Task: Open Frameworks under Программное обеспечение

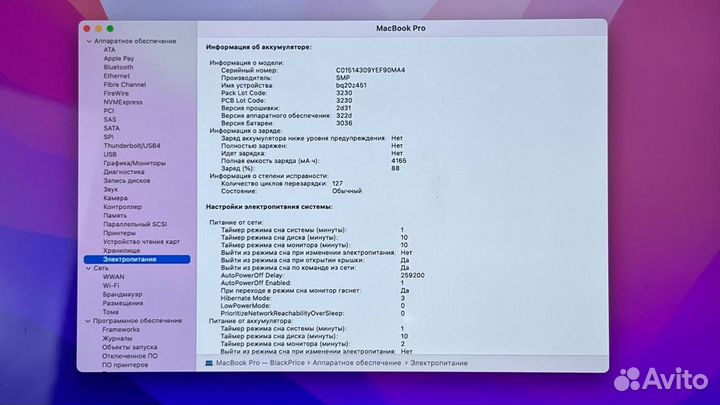Action: click(121, 330)
